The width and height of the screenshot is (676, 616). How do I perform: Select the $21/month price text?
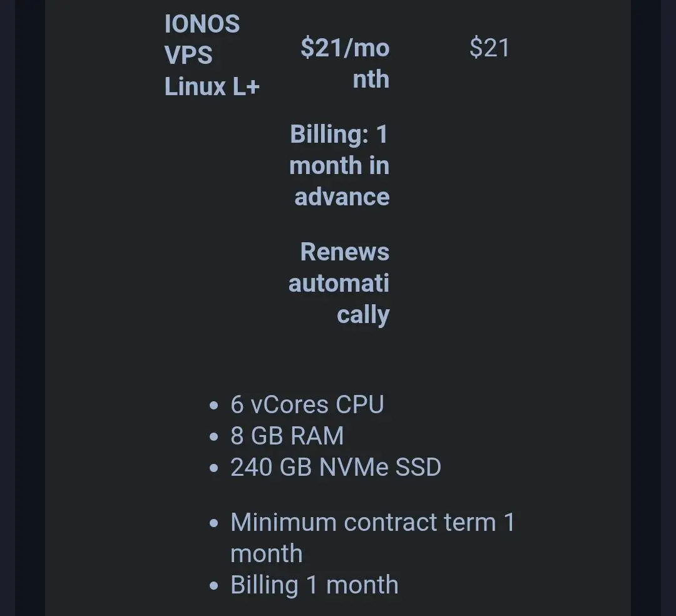(x=346, y=63)
